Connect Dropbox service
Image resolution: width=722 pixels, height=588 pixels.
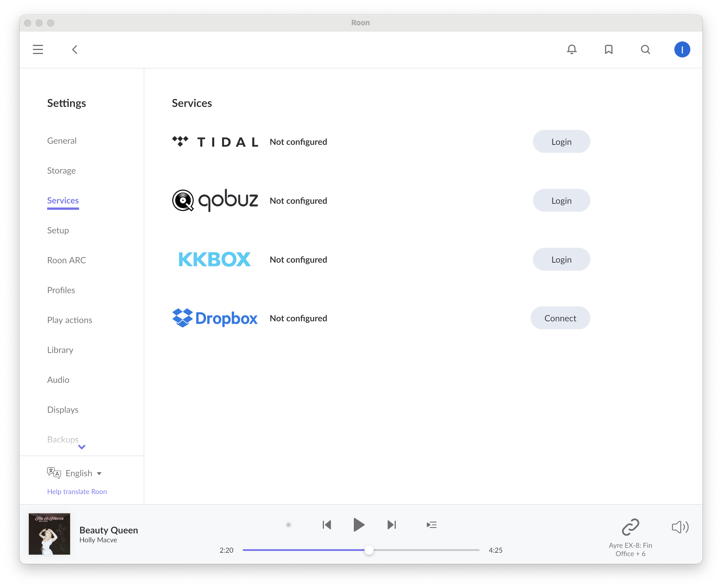click(x=560, y=318)
